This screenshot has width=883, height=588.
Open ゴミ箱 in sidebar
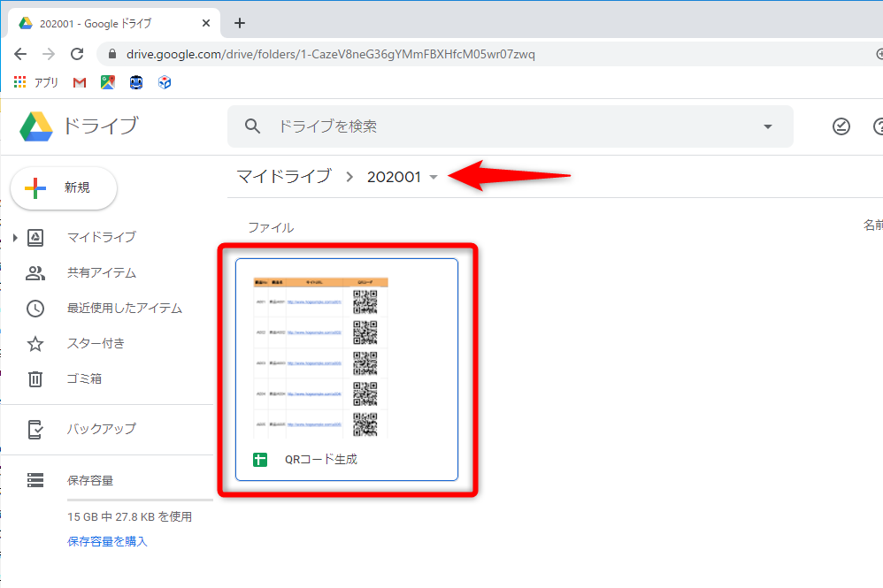84,379
